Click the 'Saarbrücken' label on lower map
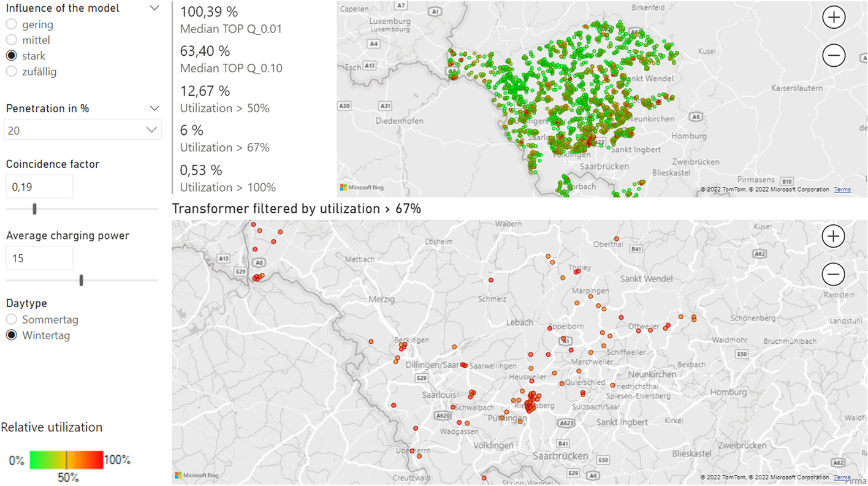Viewport: 868px width, 486px height. pos(560,456)
